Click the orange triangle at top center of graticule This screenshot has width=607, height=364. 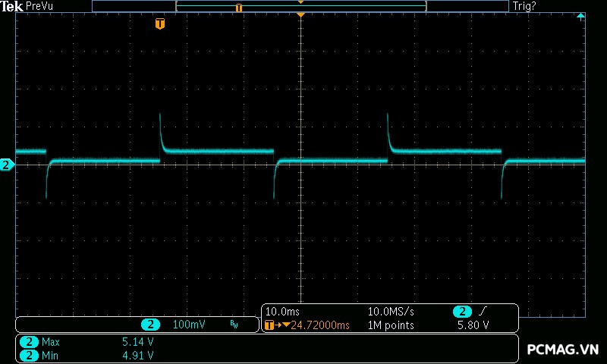301,15
